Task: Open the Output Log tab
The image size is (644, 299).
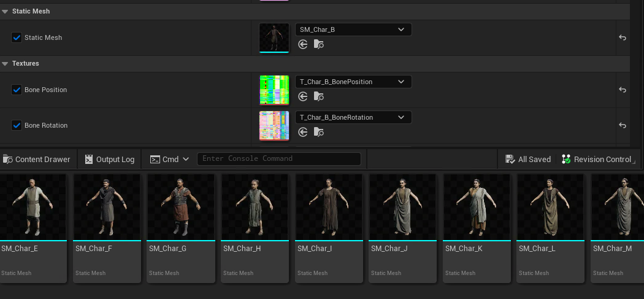Action: tap(109, 159)
